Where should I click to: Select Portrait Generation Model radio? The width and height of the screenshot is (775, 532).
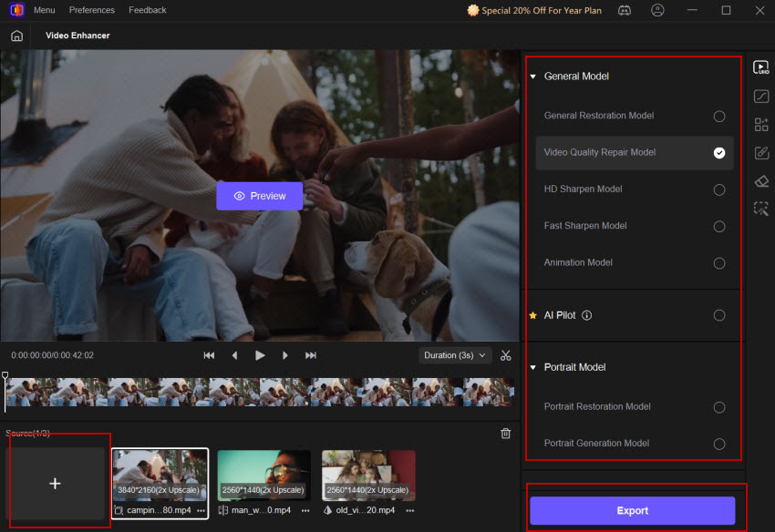point(719,444)
